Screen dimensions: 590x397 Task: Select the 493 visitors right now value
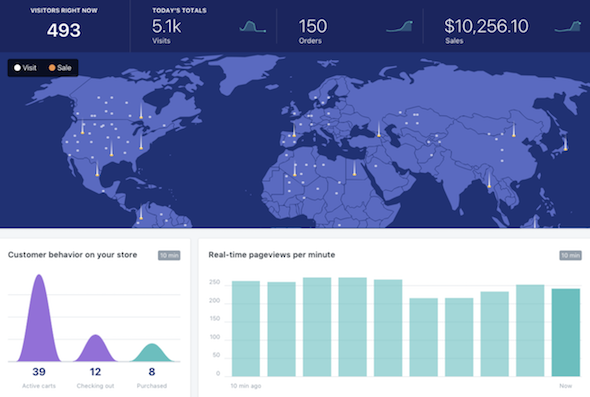[64, 30]
